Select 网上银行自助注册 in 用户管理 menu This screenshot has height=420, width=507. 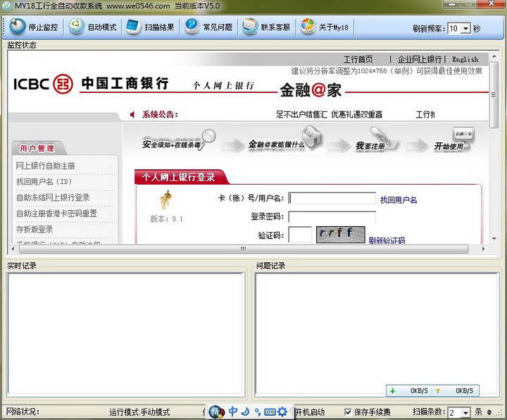(x=46, y=166)
